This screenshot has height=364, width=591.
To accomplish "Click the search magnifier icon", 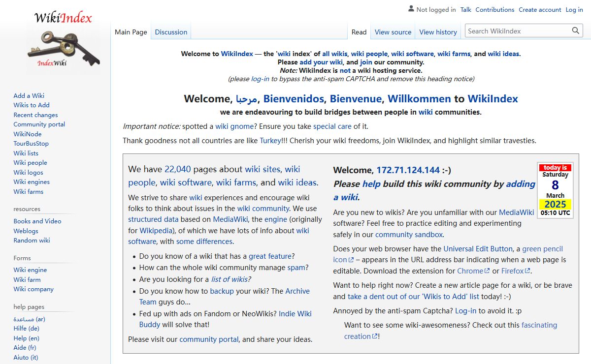I will point(576,31).
